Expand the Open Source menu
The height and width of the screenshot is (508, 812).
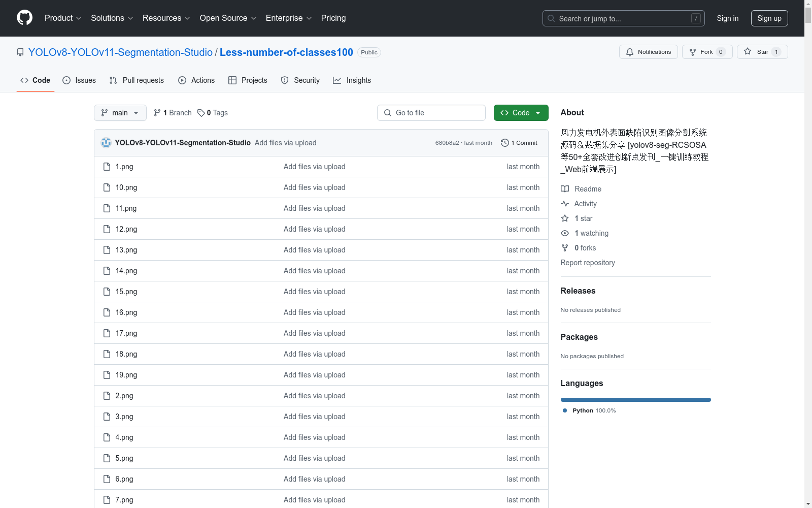click(x=228, y=18)
